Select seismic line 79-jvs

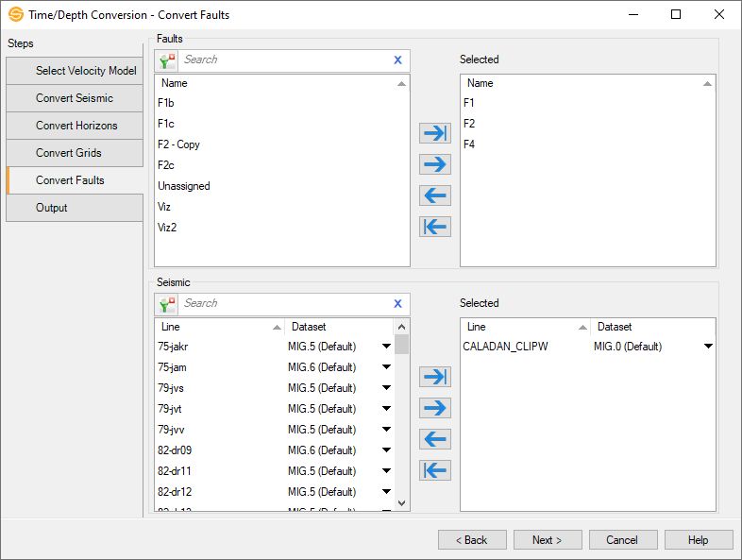(x=170, y=389)
